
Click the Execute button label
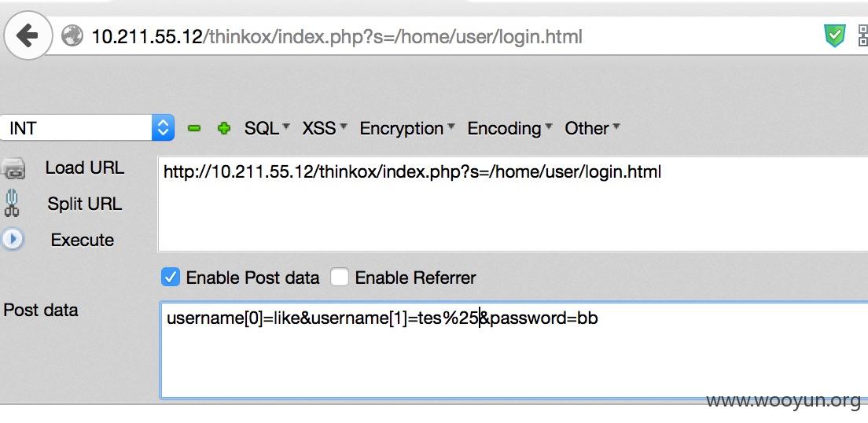click(x=82, y=240)
